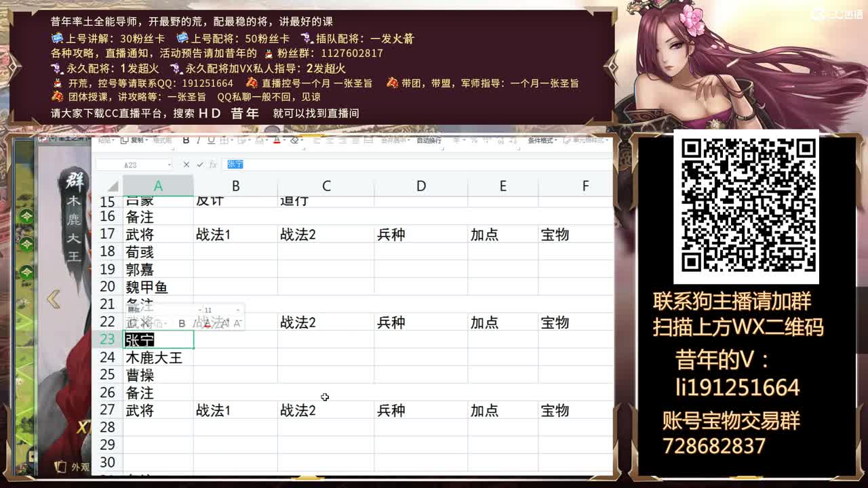Click 宝物 in row 27
This screenshot has height=488, width=868.
click(x=576, y=410)
